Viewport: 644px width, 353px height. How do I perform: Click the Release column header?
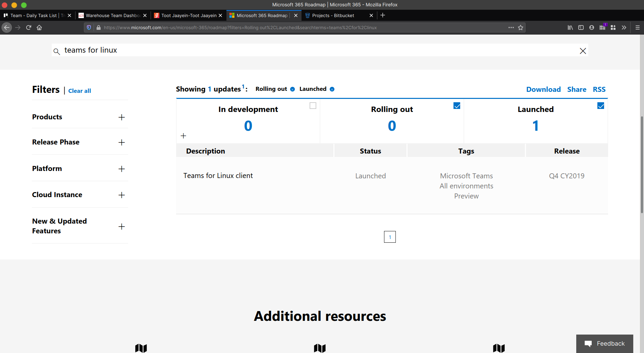pos(567,151)
